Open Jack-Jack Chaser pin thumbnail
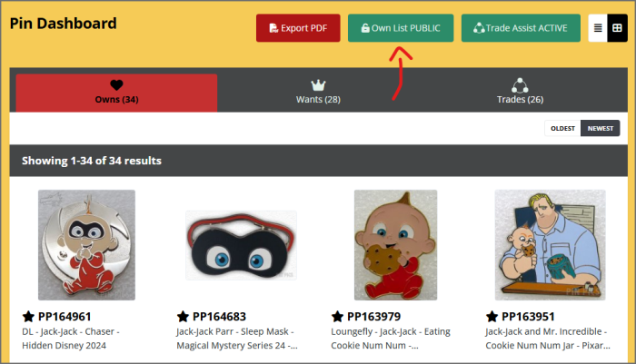The width and height of the screenshot is (636, 364). click(x=86, y=244)
